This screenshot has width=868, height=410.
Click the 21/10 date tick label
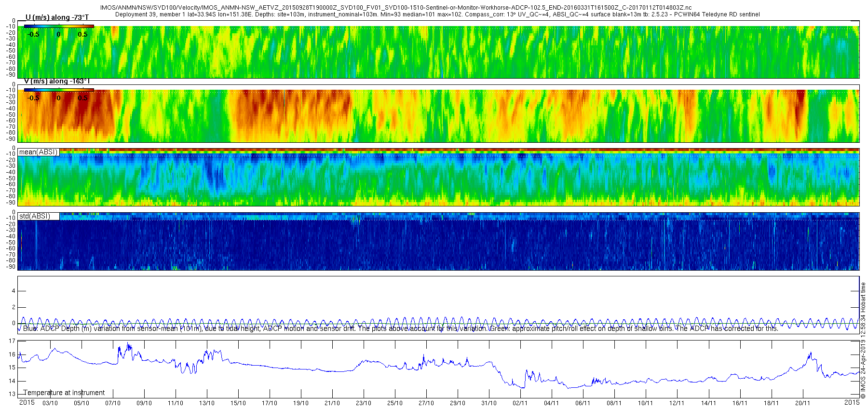[332, 403]
